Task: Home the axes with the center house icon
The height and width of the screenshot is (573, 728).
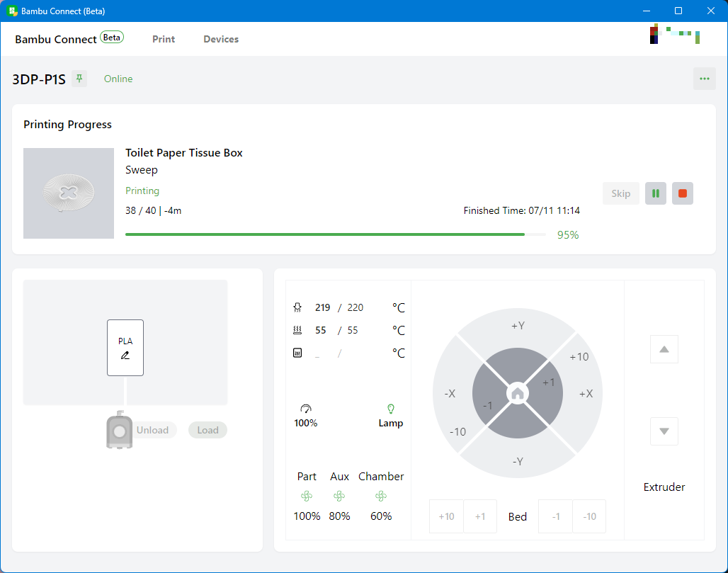Action: pyautogui.click(x=518, y=393)
